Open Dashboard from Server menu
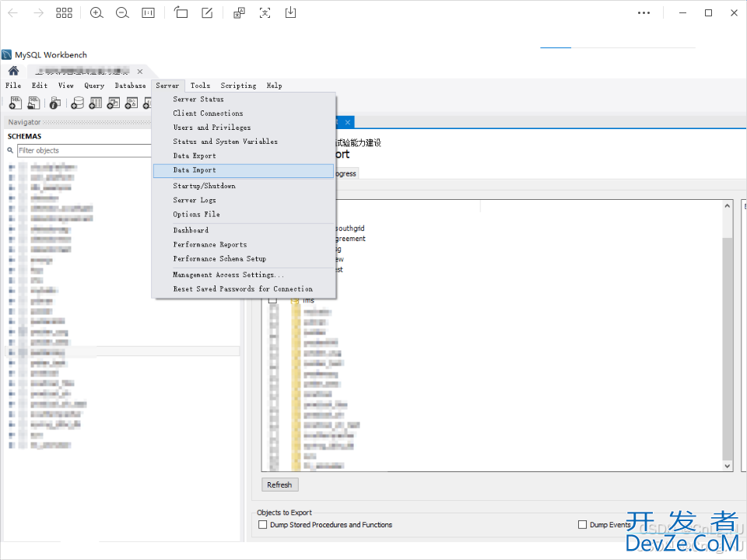 (x=244, y=230)
